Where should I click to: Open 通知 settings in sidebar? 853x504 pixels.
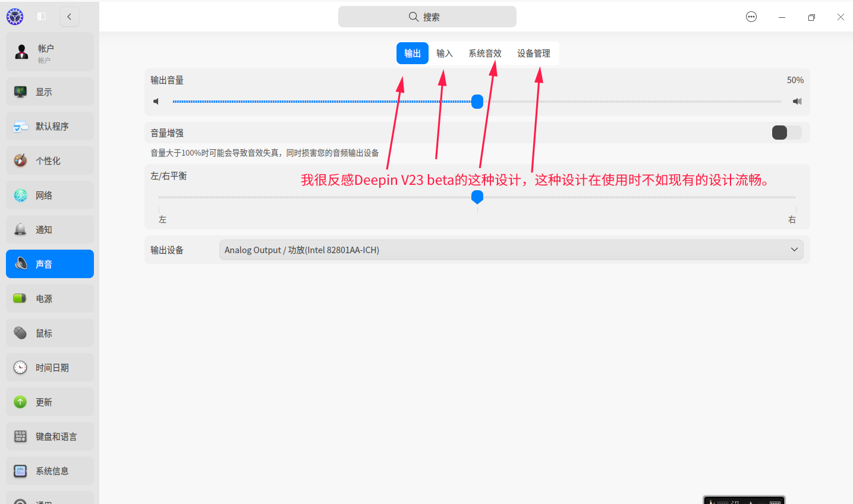[50, 229]
